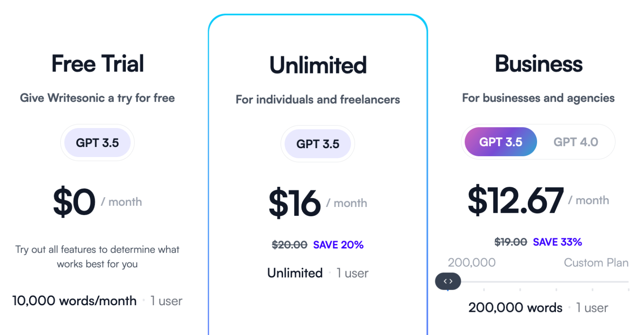Click the 10,000 words/month text
The image size is (644, 335).
point(75,301)
